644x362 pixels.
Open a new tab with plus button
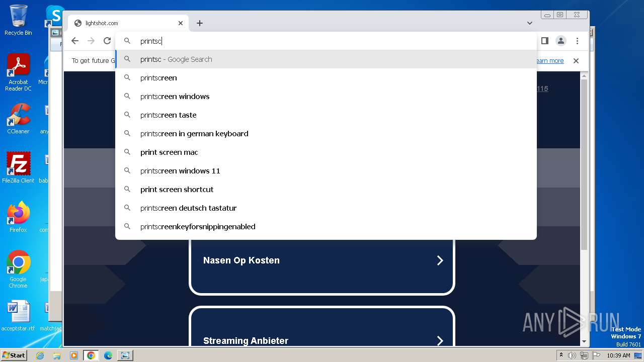tap(200, 23)
